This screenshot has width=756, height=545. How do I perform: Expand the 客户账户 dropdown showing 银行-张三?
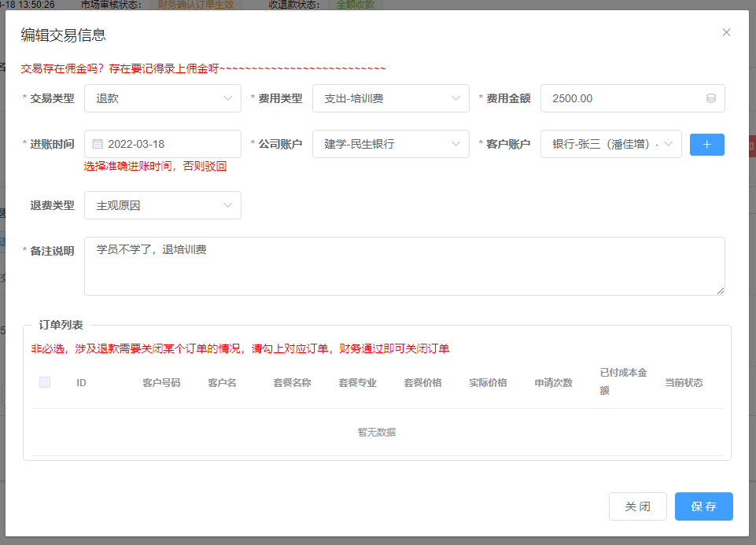click(x=610, y=144)
